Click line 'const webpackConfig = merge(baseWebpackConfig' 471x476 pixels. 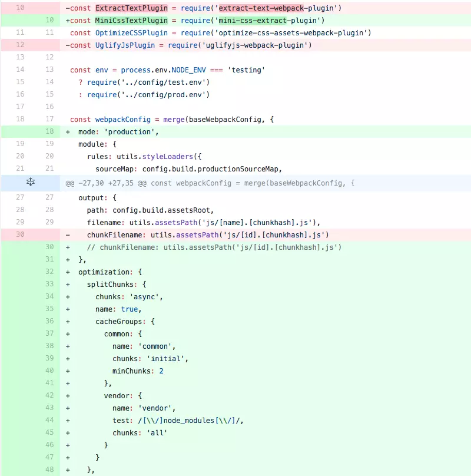(x=172, y=120)
